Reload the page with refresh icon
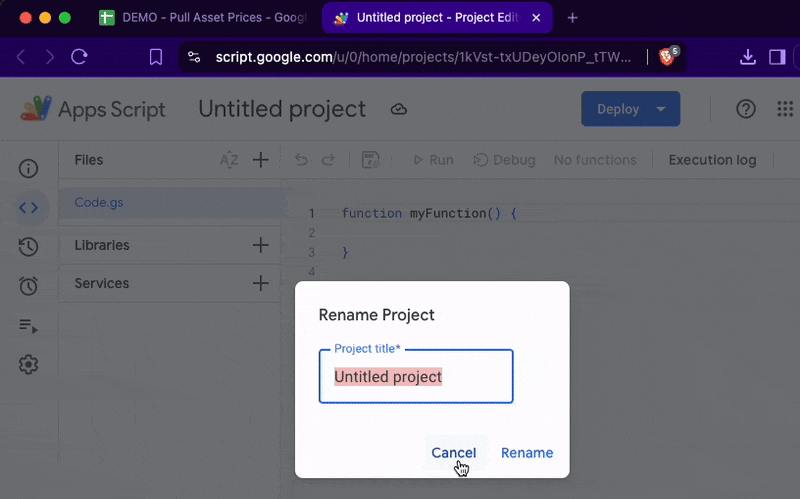Screen dimensions: 800x499 [79, 57]
